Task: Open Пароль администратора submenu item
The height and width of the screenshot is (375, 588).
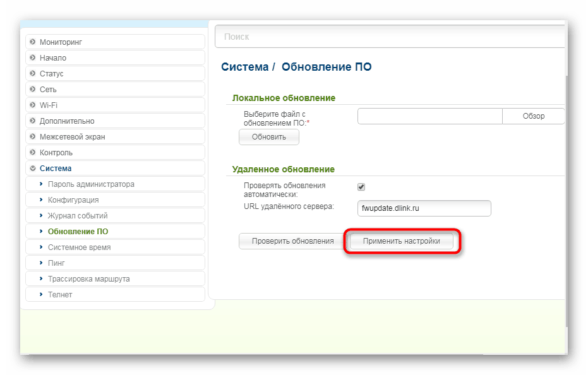Action: 115,184
